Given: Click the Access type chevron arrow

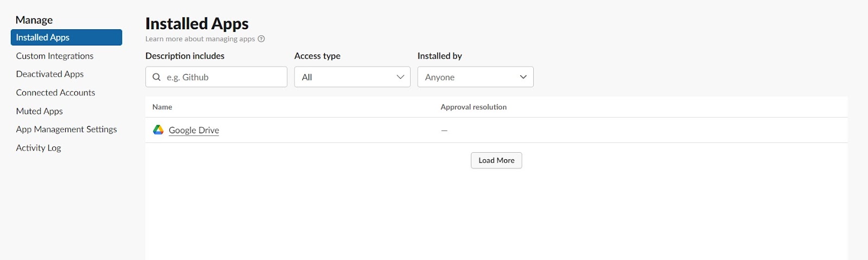Looking at the screenshot, I should [x=400, y=77].
